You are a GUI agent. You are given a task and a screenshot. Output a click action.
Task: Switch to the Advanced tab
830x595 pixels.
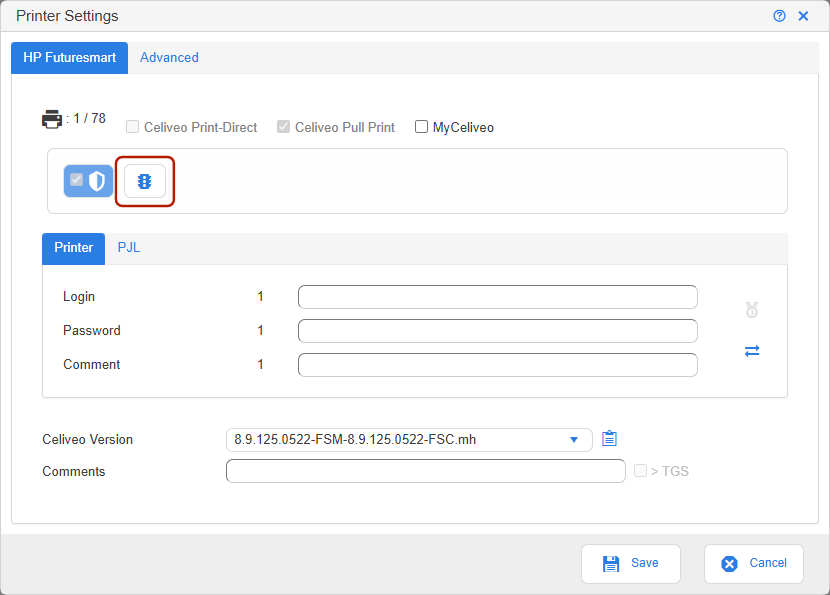[169, 58]
